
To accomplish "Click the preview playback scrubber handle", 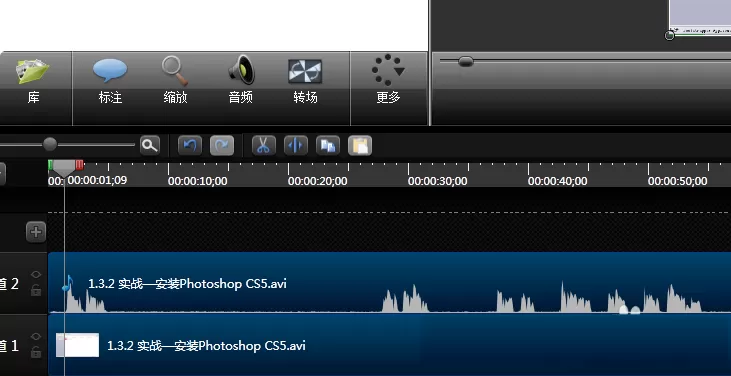I will coord(465,62).
